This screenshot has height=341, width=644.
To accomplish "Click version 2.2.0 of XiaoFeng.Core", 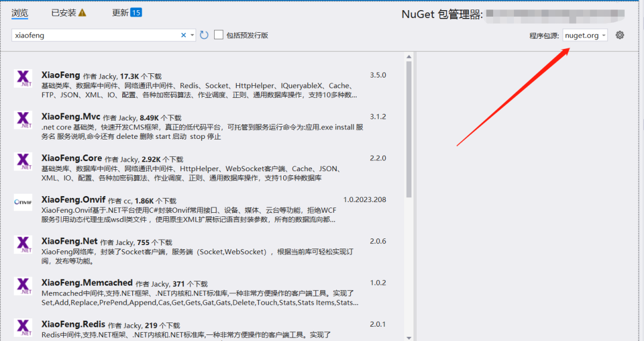I will pos(378,158).
